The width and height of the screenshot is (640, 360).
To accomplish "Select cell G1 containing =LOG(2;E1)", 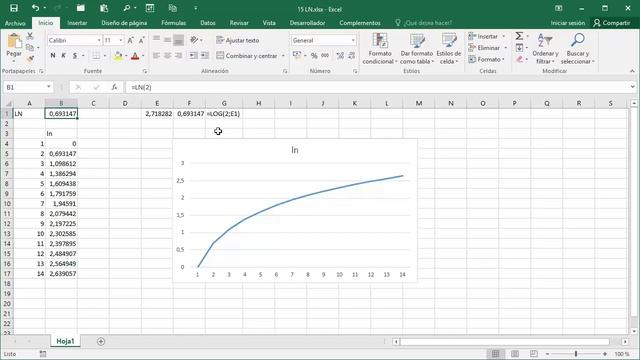I will coord(224,113).
